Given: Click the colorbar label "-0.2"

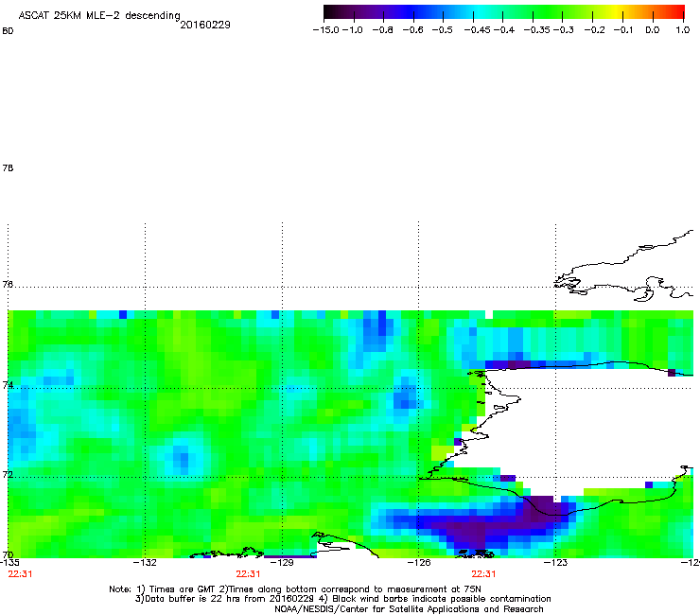Looking at the screenshot, I should click(x=595, y=30).
